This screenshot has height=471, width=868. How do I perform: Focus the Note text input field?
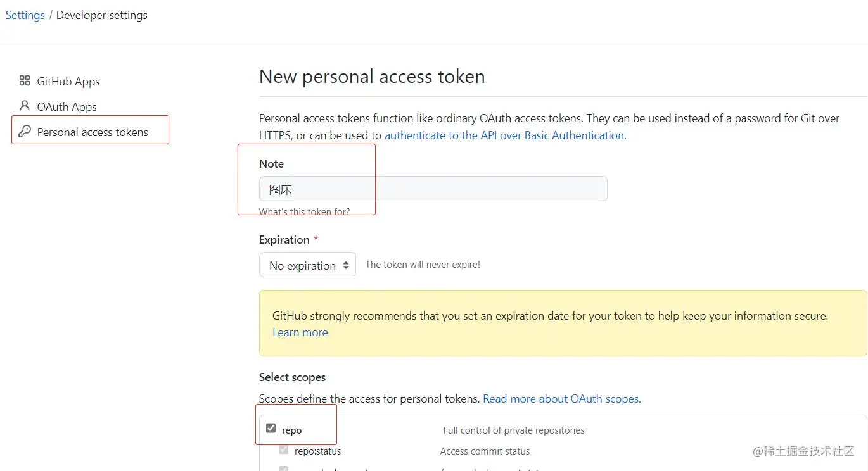click(433, 189)
